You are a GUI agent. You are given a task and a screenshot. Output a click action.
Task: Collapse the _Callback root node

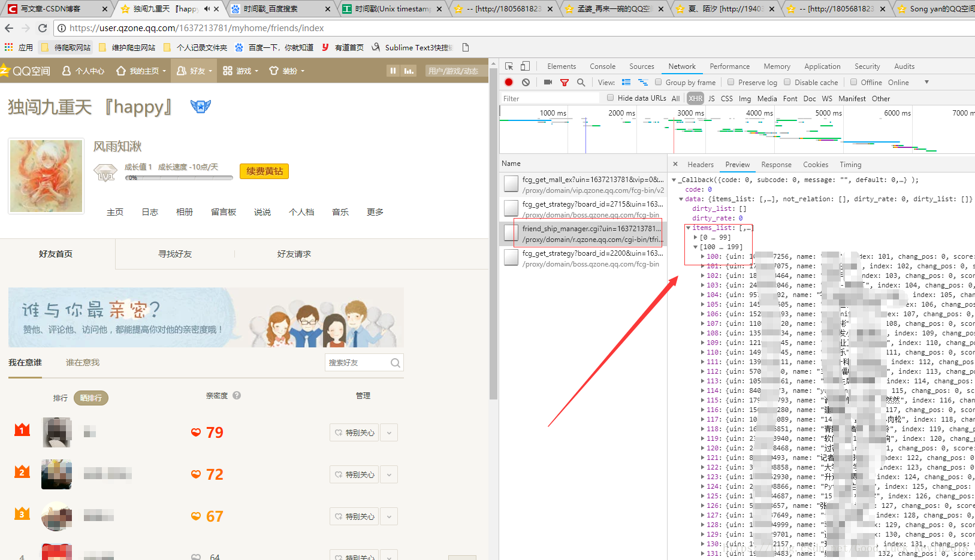(674, 180)
